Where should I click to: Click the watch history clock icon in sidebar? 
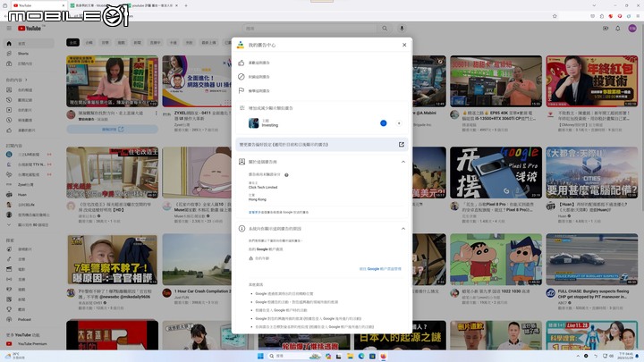[9, 100]
